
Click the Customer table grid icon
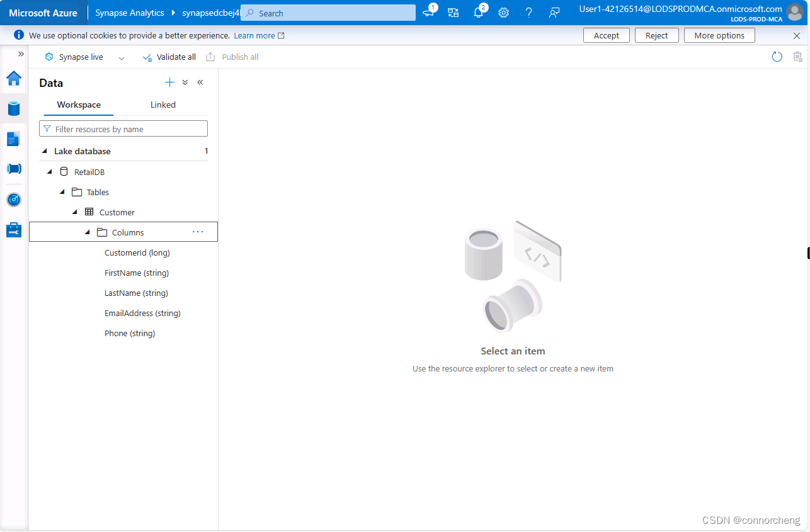coord(89,212)
